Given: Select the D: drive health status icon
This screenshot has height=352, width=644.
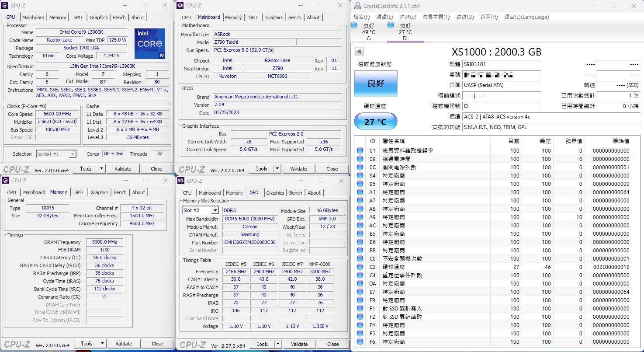Looking at the screenshot, I should 391,25.
